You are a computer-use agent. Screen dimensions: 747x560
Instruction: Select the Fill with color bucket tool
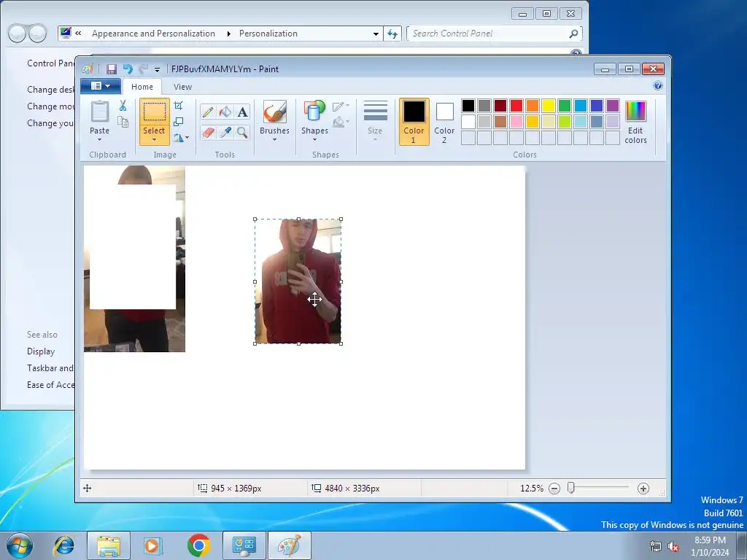[225, 112]
